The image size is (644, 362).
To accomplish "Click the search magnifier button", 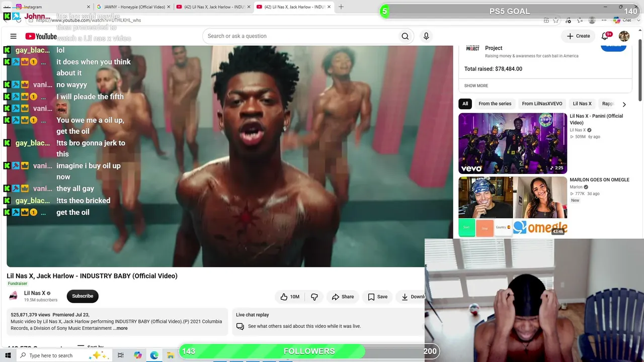I will click(x=405, y=36).
